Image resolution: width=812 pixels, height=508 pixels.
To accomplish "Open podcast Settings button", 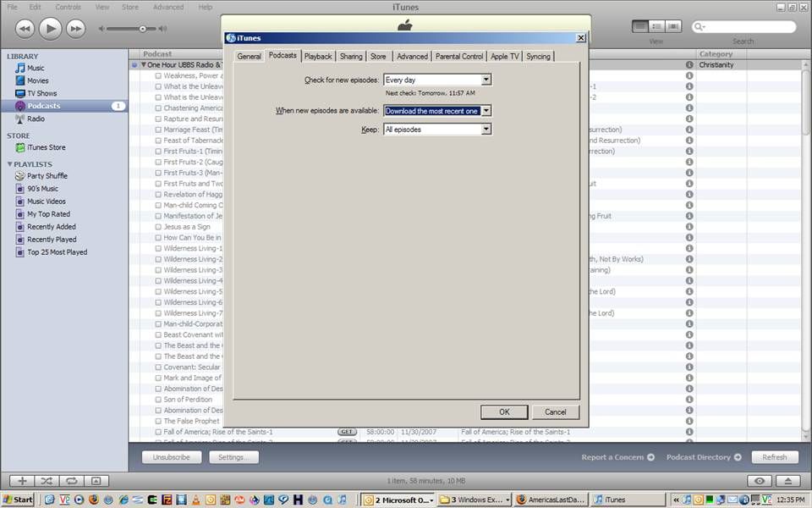I will click(x=233, y=457).
